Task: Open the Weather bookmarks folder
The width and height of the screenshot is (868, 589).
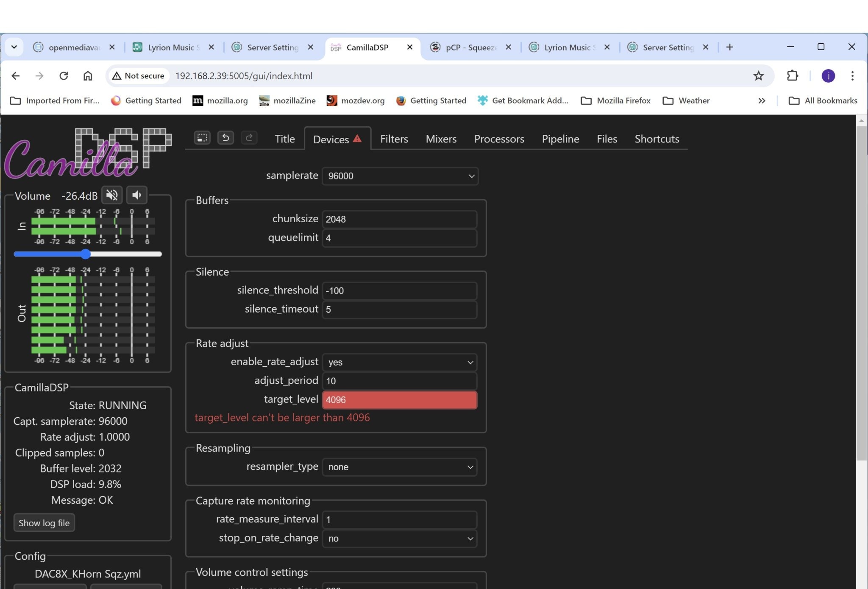Action: [x=686, y=100]
